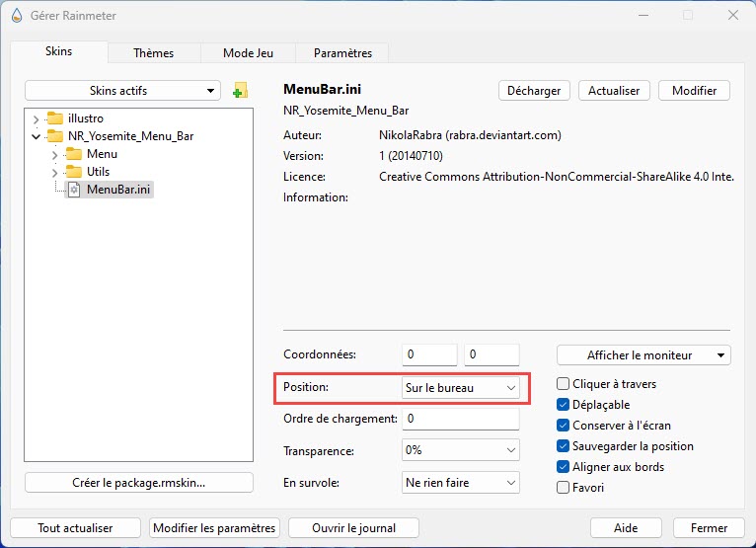Open the Skins actifs dropdown
The width and height of the screenshot is (756, 548).
pyautogui.click(x=122, y=91)
